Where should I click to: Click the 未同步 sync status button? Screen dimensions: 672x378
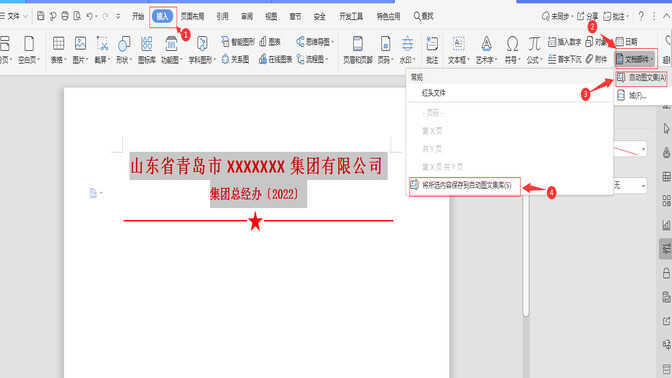[558, 16]
